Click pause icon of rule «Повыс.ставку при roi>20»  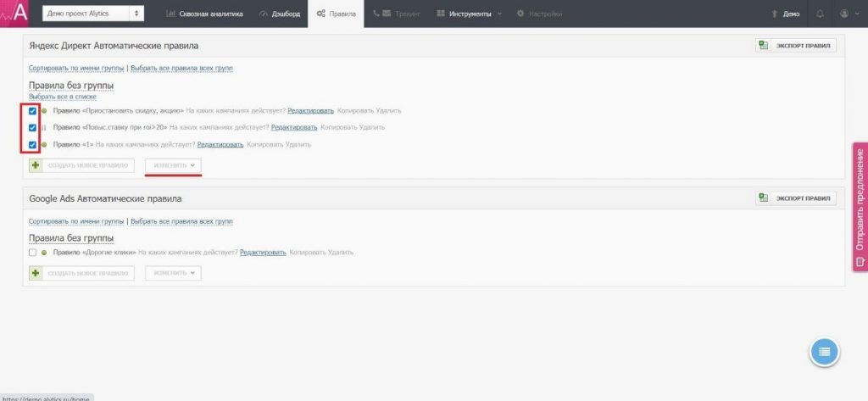click(44, 127)
